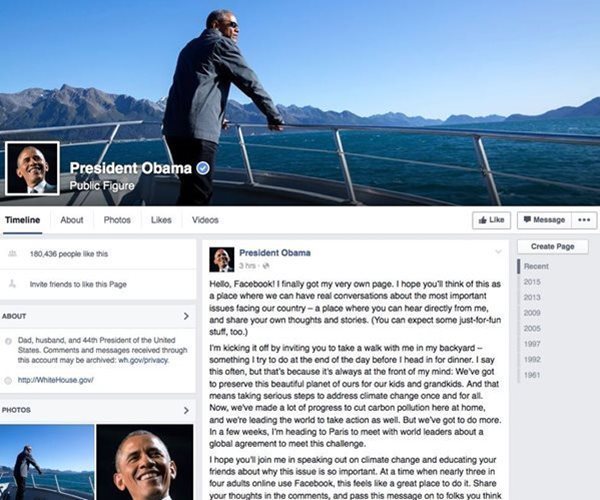Jump to 2009 on the timeline
Viewport: 600px width, 500px height.
532,313
